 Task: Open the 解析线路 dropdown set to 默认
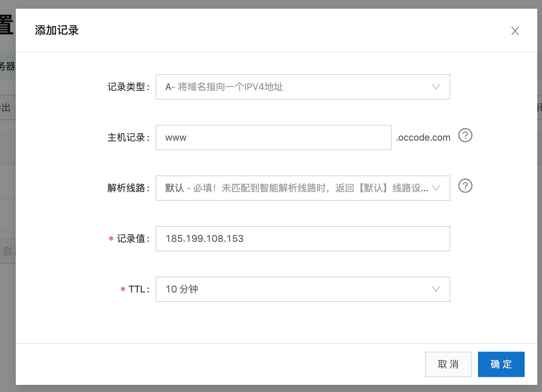point(303,188)
